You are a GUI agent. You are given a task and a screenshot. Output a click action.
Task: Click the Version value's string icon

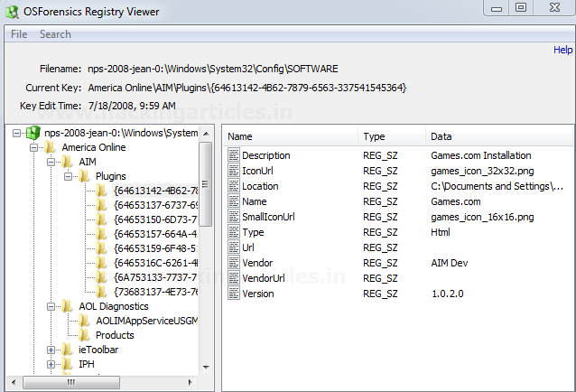click(234, 294)
